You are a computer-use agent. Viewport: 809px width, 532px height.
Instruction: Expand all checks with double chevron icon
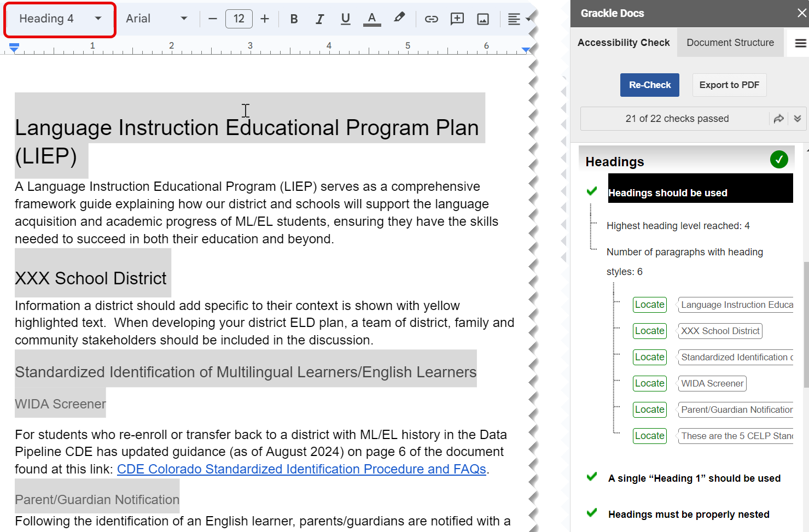coord(798,119)
